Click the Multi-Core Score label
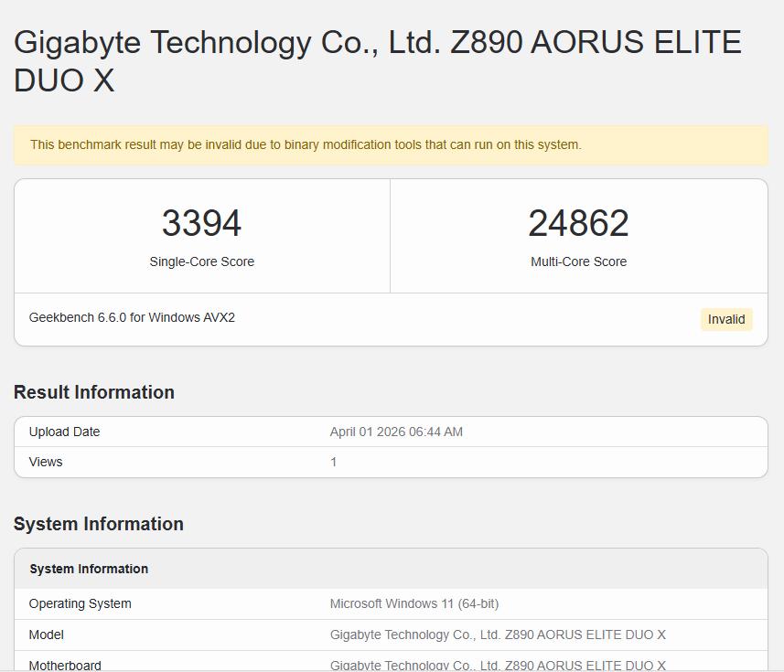Image resolution: width=784 pixels, height=672 pixels. 578,261
